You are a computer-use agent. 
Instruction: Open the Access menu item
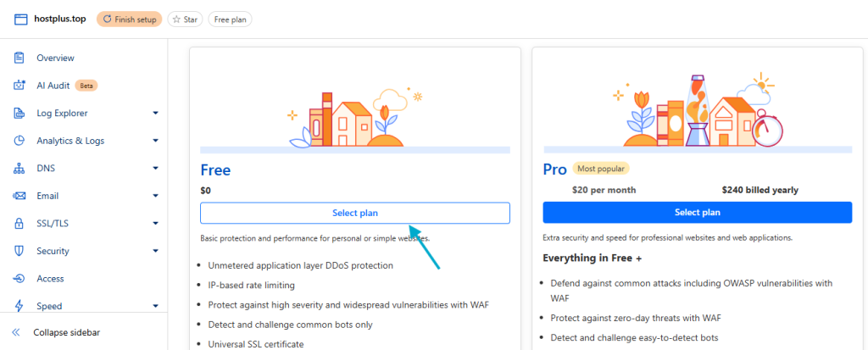click(50, 279)
